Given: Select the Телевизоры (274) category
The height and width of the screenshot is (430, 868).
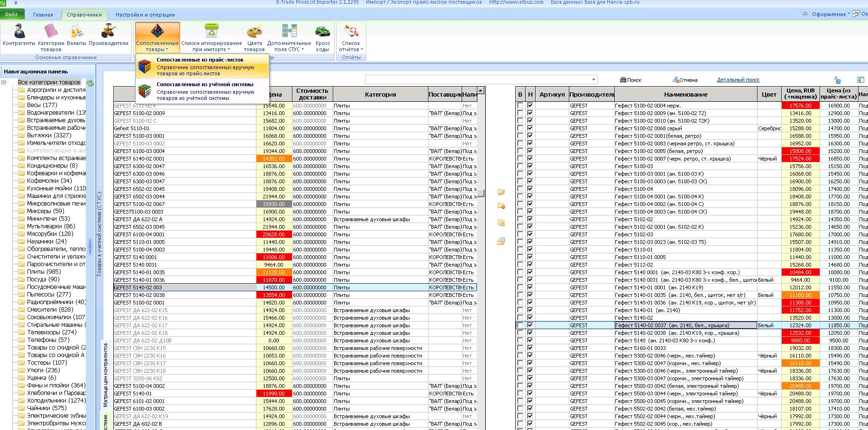Looking at the screenshot, I should (x=52, y=332).
